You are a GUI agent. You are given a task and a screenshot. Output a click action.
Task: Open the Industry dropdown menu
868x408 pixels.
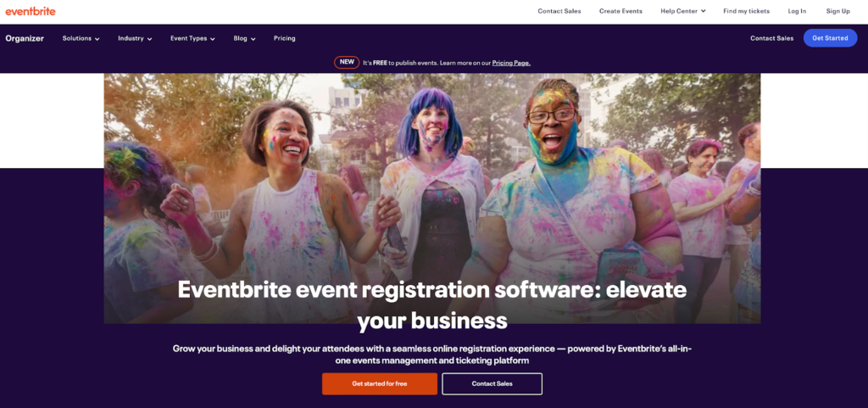[135, 38]
